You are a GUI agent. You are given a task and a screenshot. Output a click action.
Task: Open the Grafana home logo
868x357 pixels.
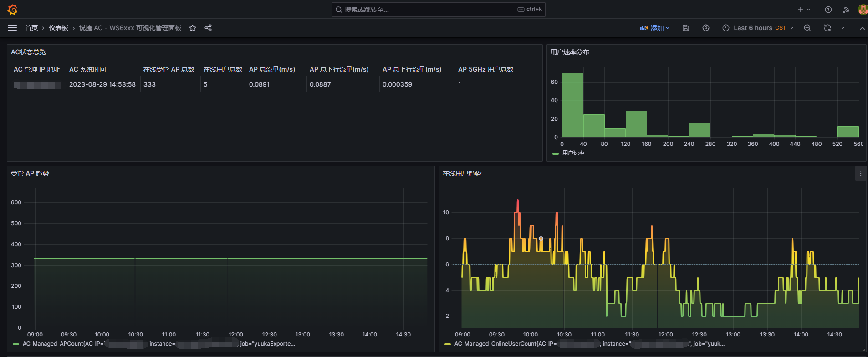[x=13, y=10]
